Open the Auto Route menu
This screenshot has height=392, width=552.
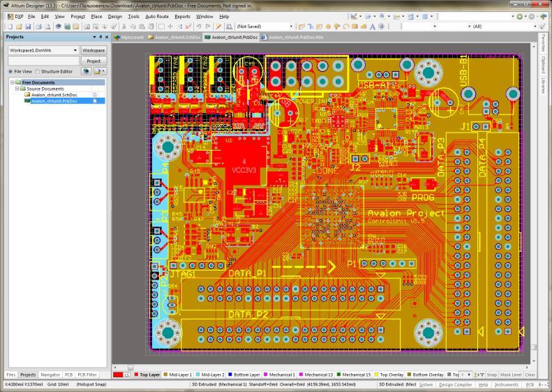[157, 17]
